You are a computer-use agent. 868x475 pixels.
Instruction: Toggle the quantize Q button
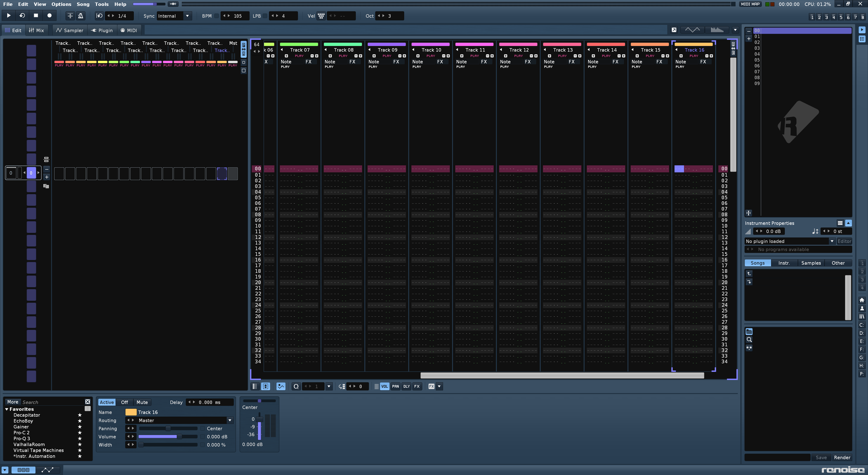coord(296,386)
